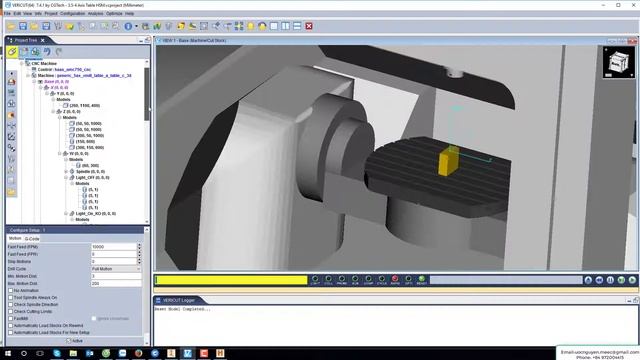Collapse the W (0, 0, 0) tree node
This screenshot has height=360, width=640.
[x=60, y=153]
